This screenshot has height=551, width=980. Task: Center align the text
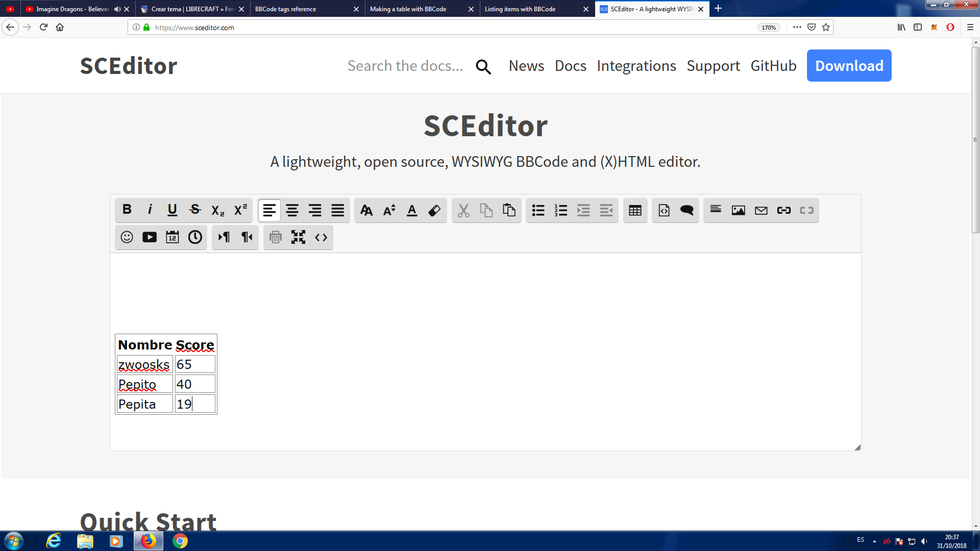click(x=292, y=210)
